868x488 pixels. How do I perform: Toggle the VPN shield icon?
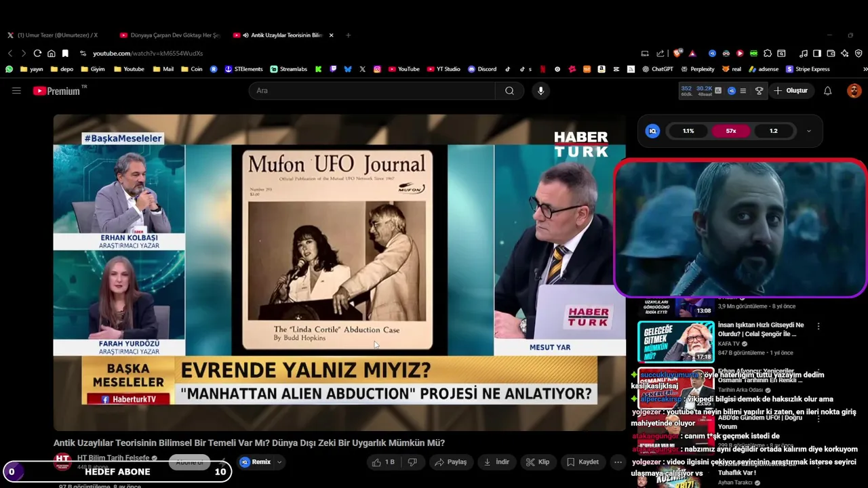click(859, 53)
